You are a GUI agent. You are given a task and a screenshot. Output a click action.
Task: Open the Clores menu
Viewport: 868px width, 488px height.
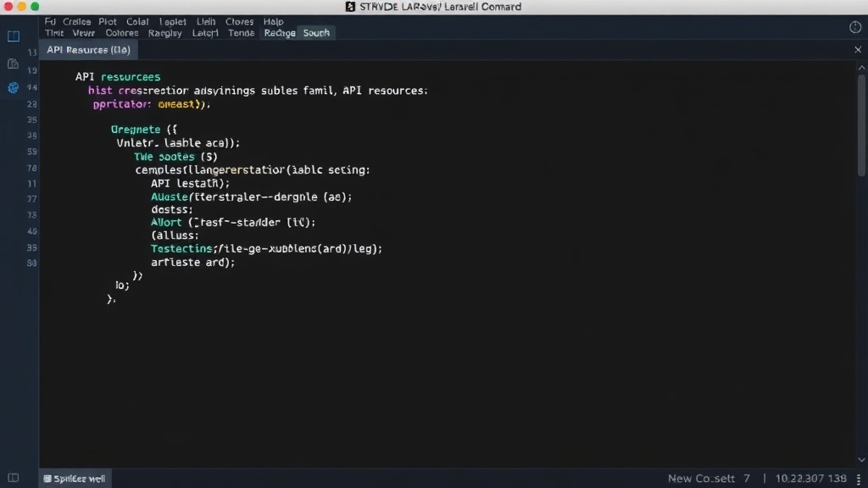[x=239, y=21]
